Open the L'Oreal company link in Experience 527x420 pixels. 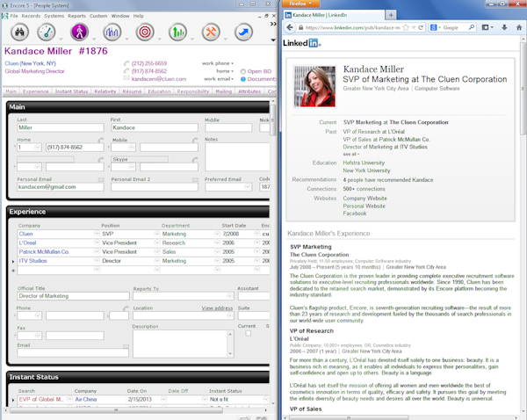click(x=27, y=243)
